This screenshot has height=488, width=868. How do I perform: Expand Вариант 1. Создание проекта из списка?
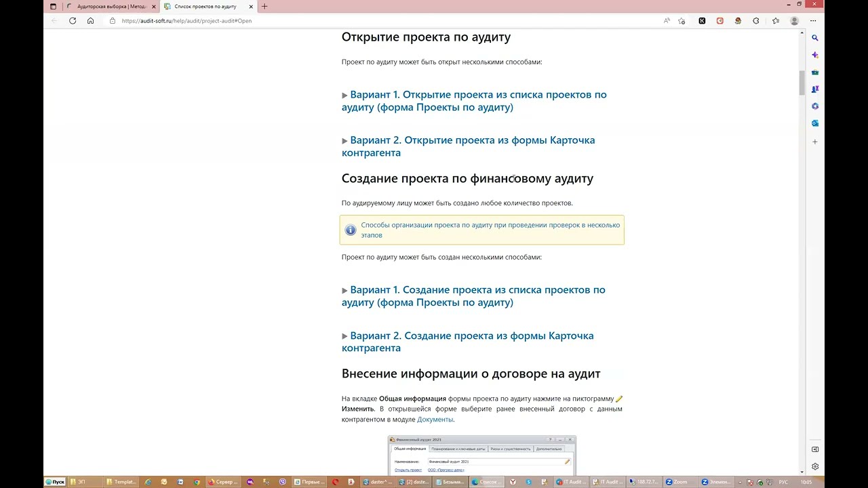(473, 296)
